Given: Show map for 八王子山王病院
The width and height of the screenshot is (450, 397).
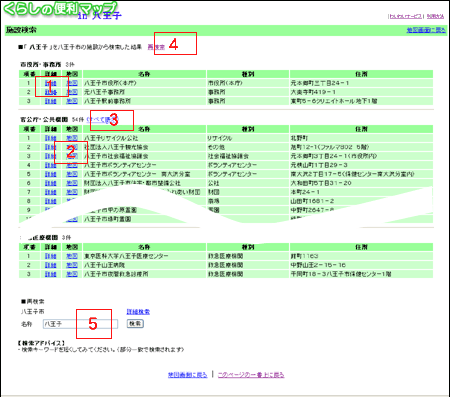Looking at the screenshot, I should pos(72,265).
